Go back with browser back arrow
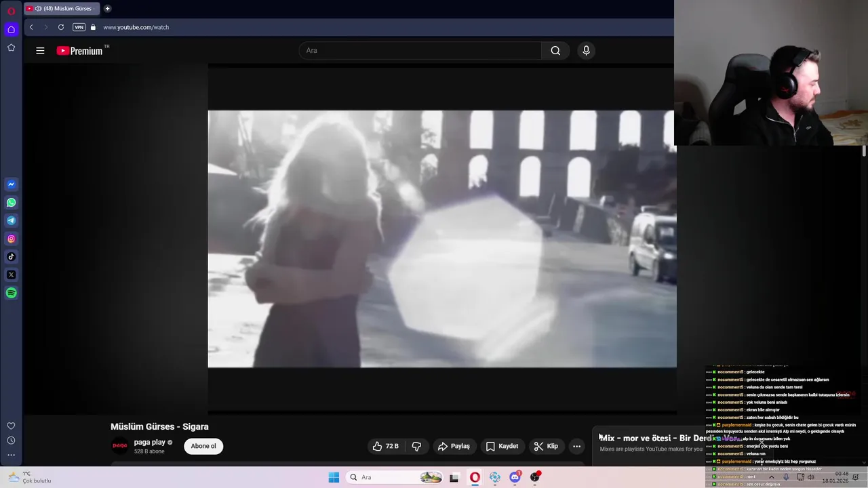 [31, 27]
